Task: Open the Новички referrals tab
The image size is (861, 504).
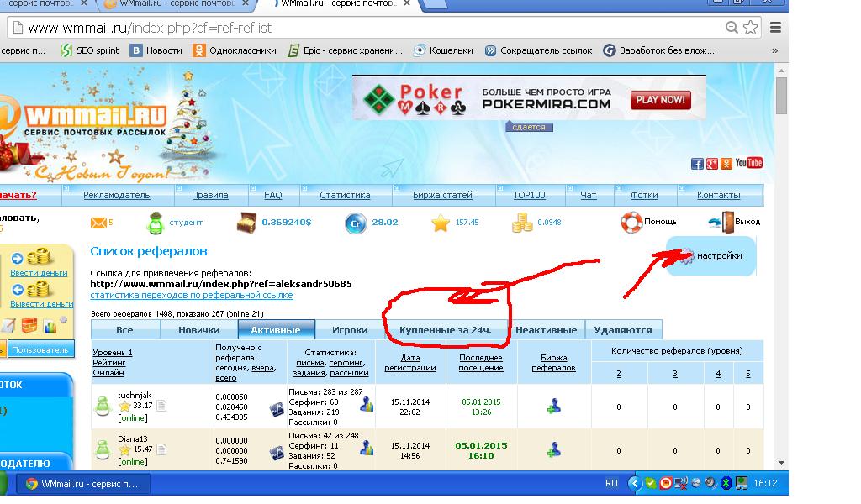Action: tap(198, 330)
